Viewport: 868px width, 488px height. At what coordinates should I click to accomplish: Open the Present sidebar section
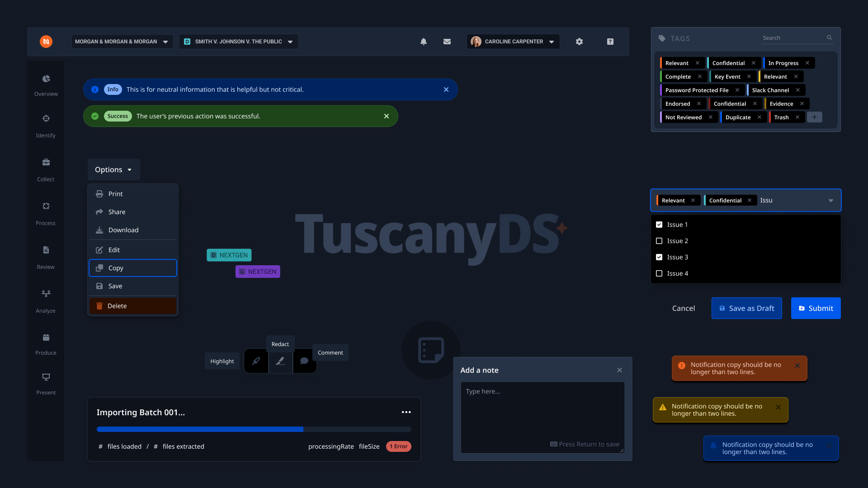tap(46, 384)
